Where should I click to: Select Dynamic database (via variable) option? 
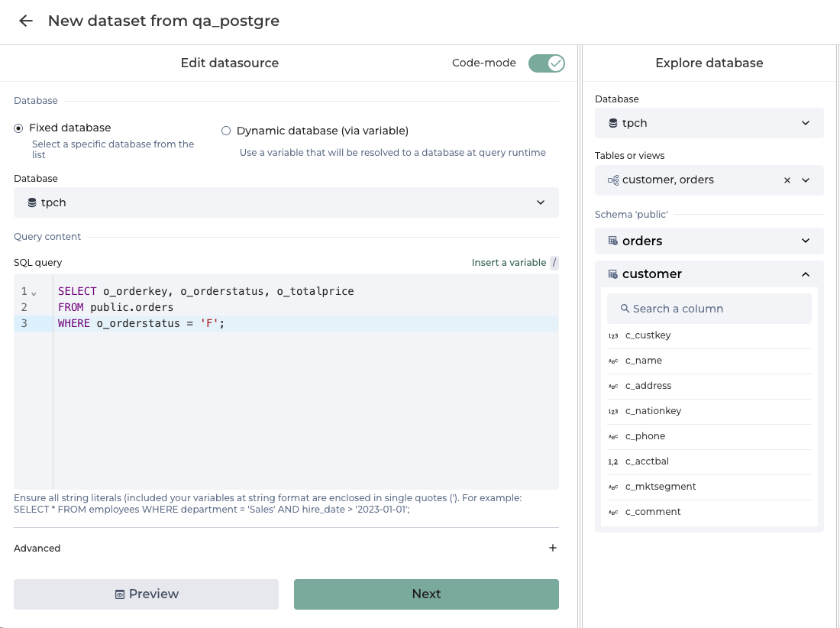[x=226, y=131]
